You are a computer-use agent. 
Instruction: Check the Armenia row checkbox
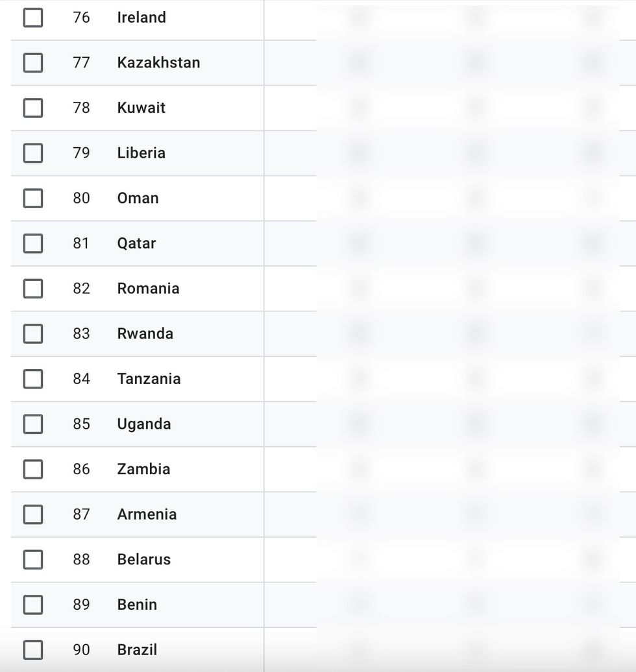33,514
